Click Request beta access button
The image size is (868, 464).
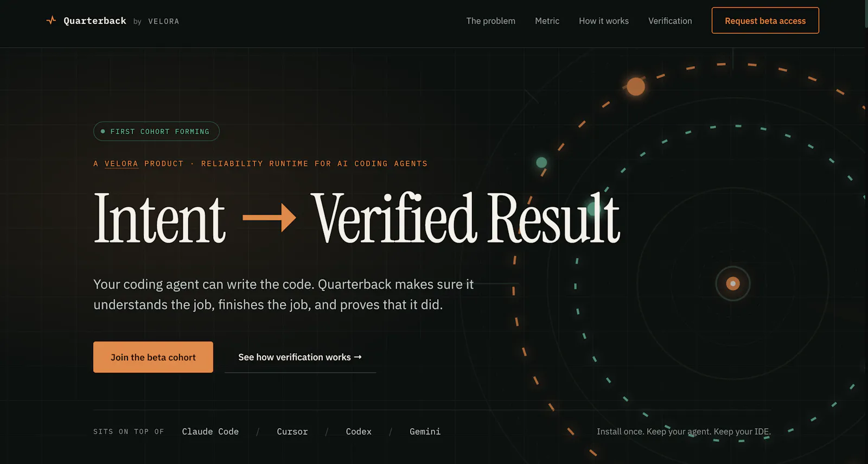[765, 21]
